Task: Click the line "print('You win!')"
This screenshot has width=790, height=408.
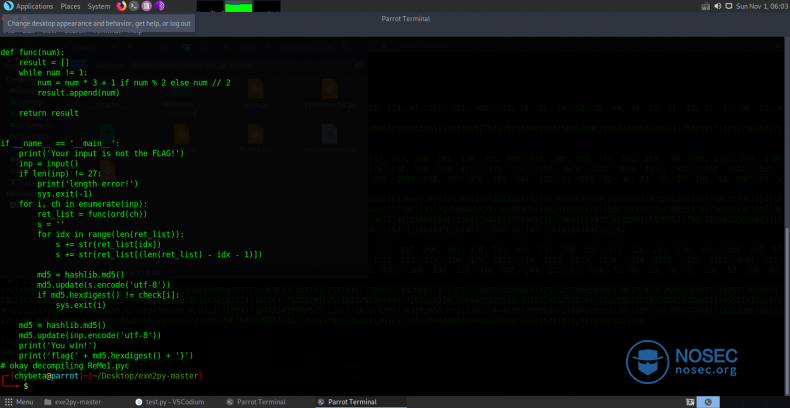Action: pos(57,346)
